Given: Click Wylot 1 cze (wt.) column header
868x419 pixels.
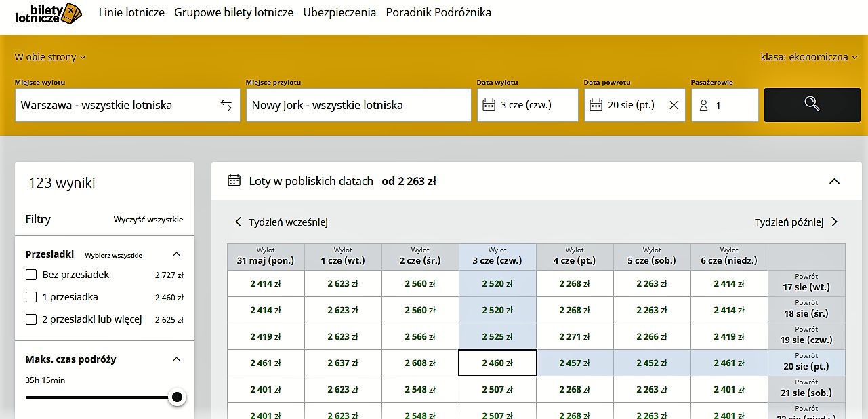Looking at the screenshot, I should click(x=343, y=256).
